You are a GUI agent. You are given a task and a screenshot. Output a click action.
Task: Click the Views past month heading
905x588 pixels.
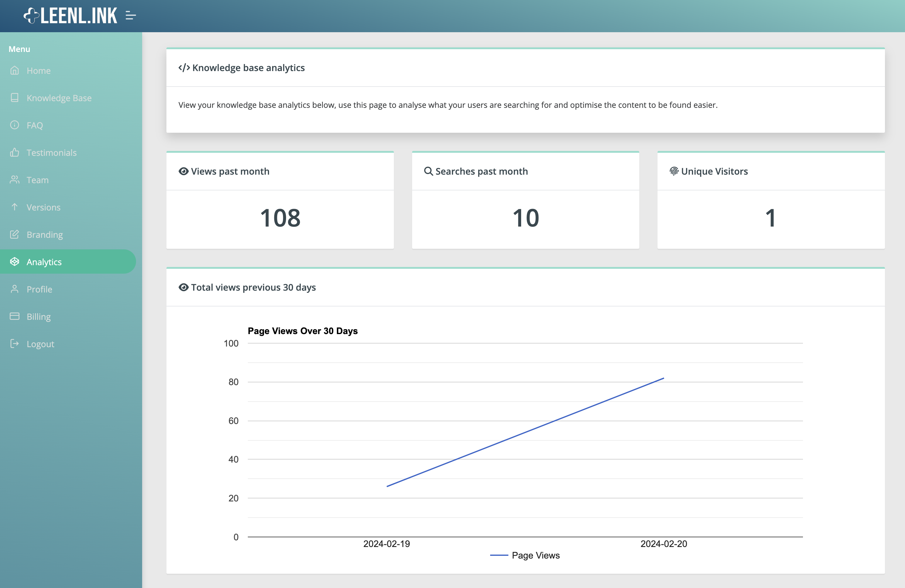230,172
